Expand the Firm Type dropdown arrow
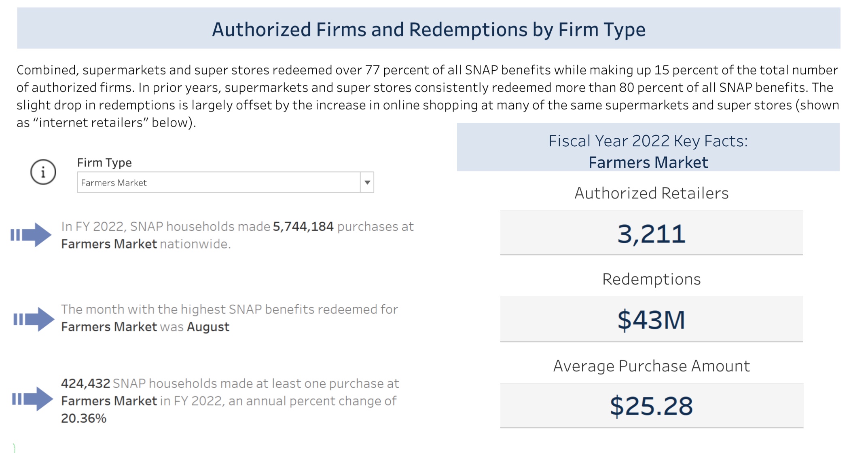This screenshot has height=453, width=868. tap(367, 182)
